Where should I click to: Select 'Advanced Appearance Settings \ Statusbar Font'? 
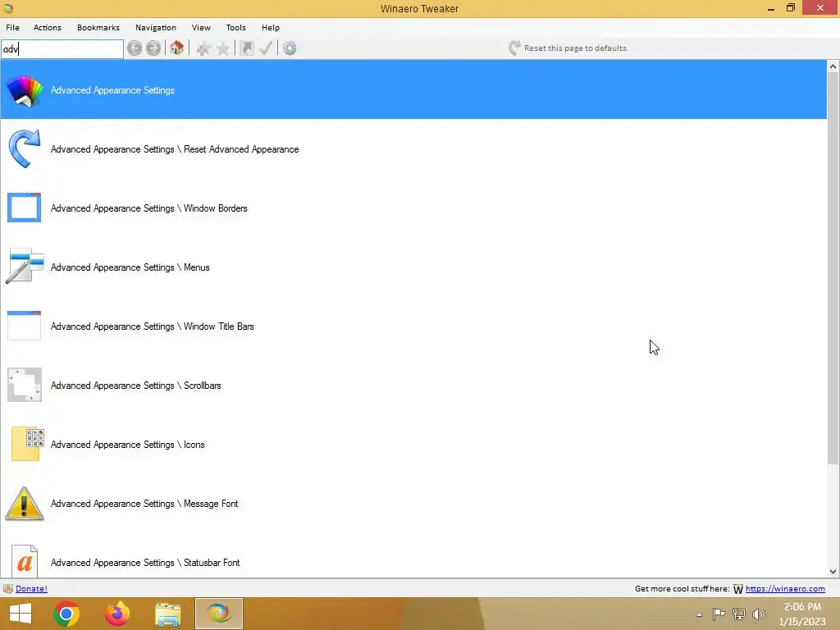(x=413, y=555)
